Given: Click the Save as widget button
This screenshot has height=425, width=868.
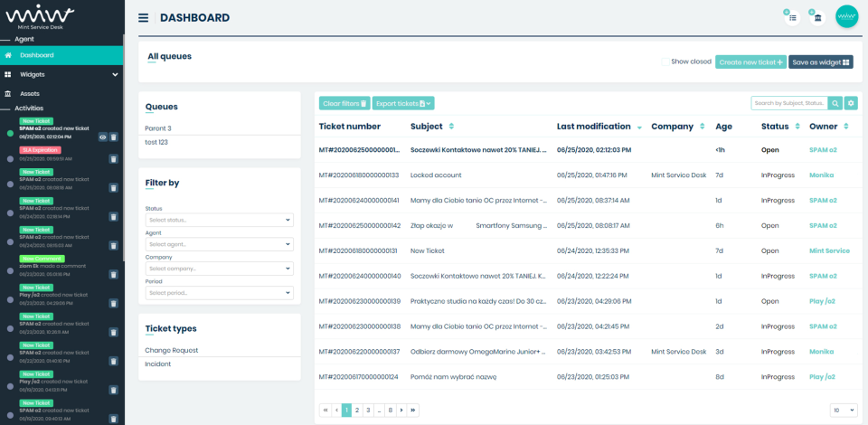Looking at the screenshot, I should point(820,62).
